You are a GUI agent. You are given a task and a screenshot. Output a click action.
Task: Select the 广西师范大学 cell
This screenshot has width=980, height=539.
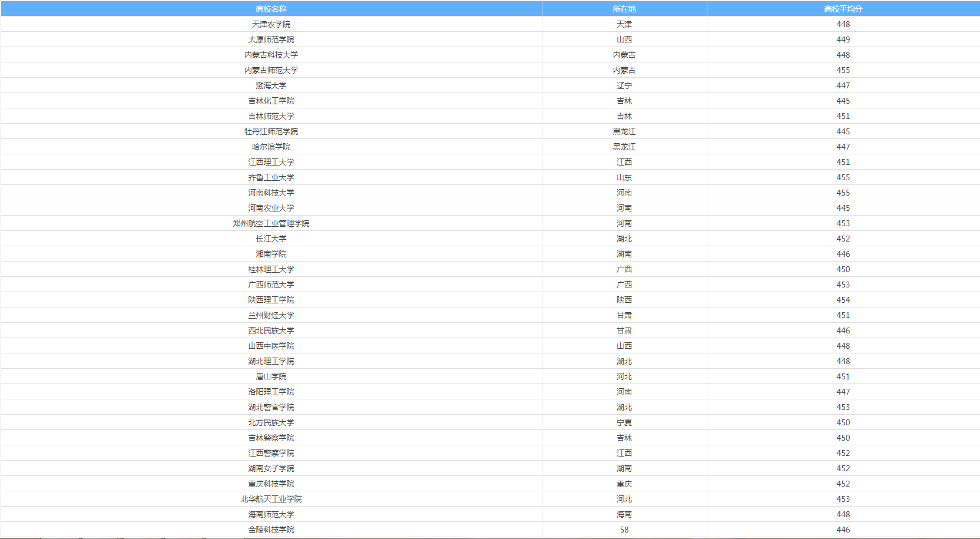(x=271, y=285)
